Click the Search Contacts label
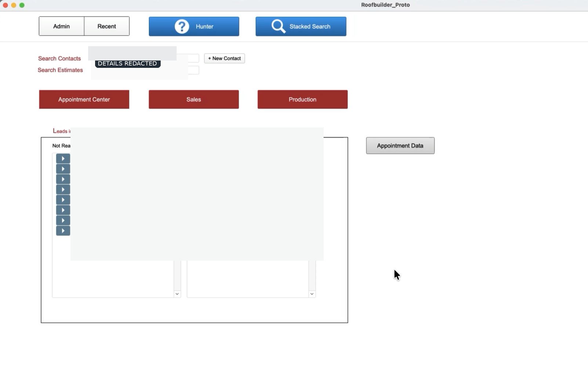 tap(59, 59)
